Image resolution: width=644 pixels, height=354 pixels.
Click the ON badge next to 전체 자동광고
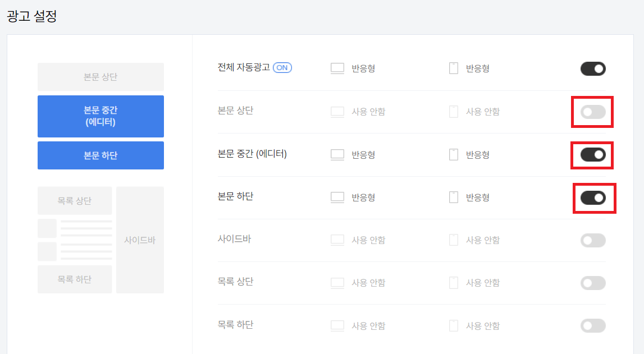(x=283, y=67)
